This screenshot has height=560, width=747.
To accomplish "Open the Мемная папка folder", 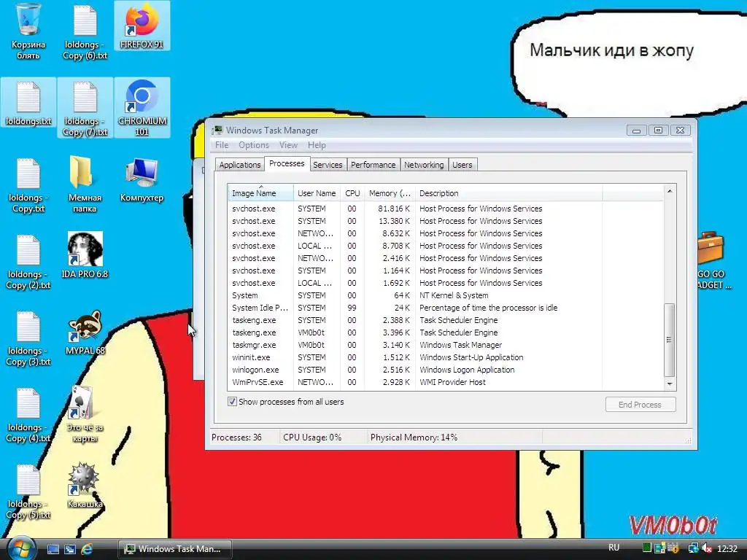I will [x=85, y=184].
